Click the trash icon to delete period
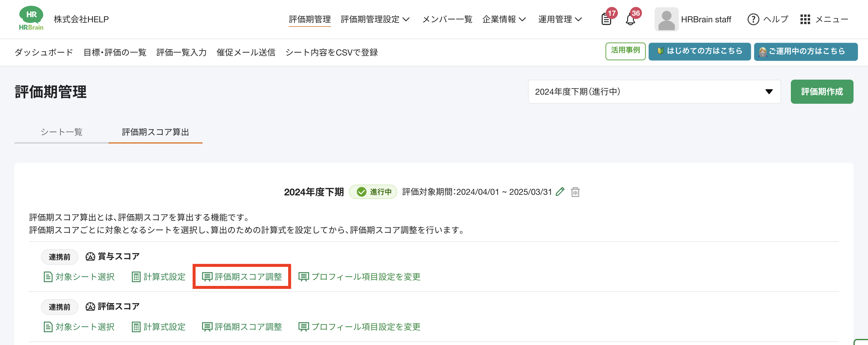This screenshot has width=868, height=345. pos(575,192)
